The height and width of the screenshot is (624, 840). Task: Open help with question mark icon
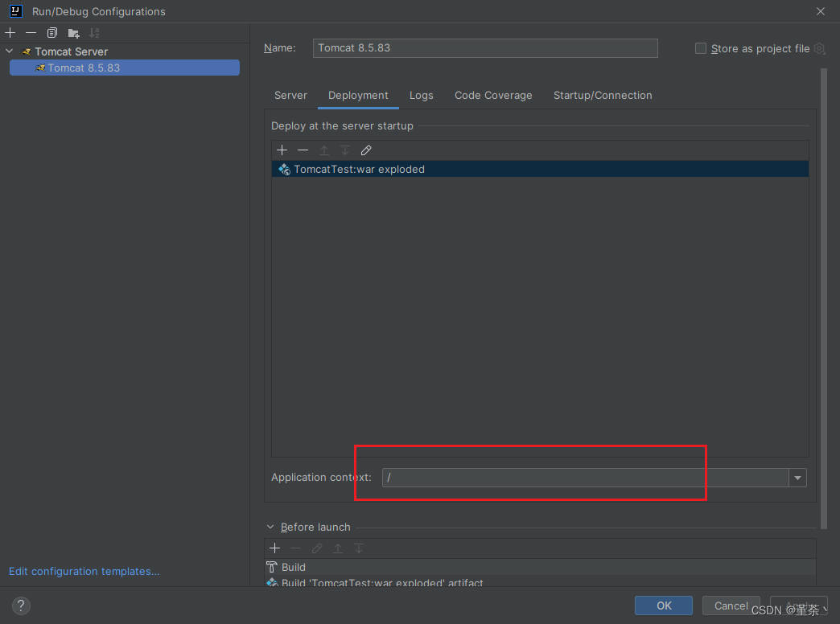click(x=21, y=606)
